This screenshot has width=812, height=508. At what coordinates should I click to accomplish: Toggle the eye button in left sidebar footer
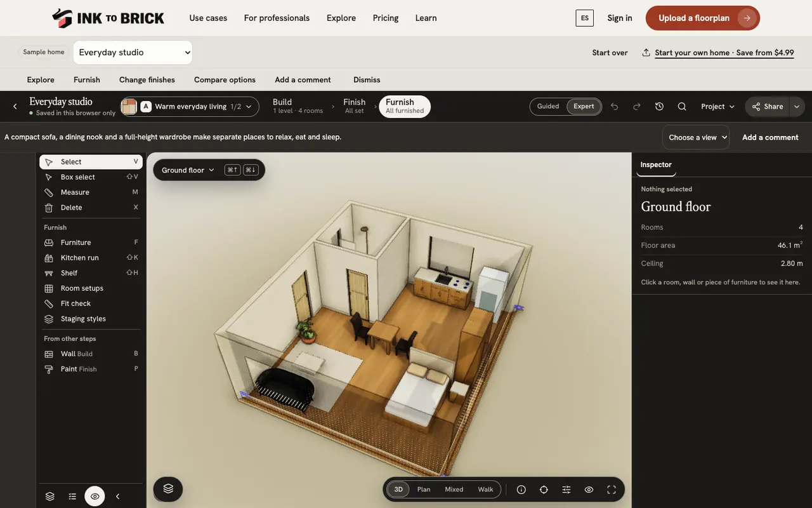pyautogui.click(x=95, y=496)
